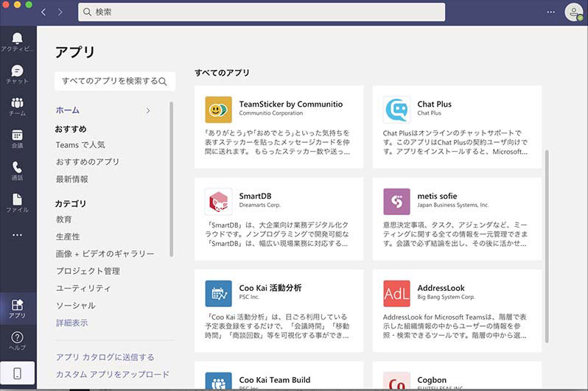Select 最新情報 category

(x=72, y=179)
